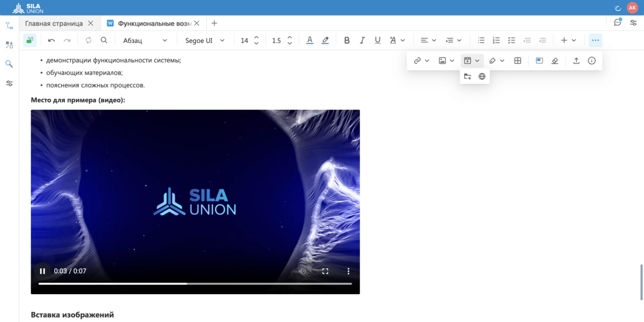The width and height of the screenshot is (644, 322).
Task: Click the line spacing 1.5 field
Action: click(276, 40)
